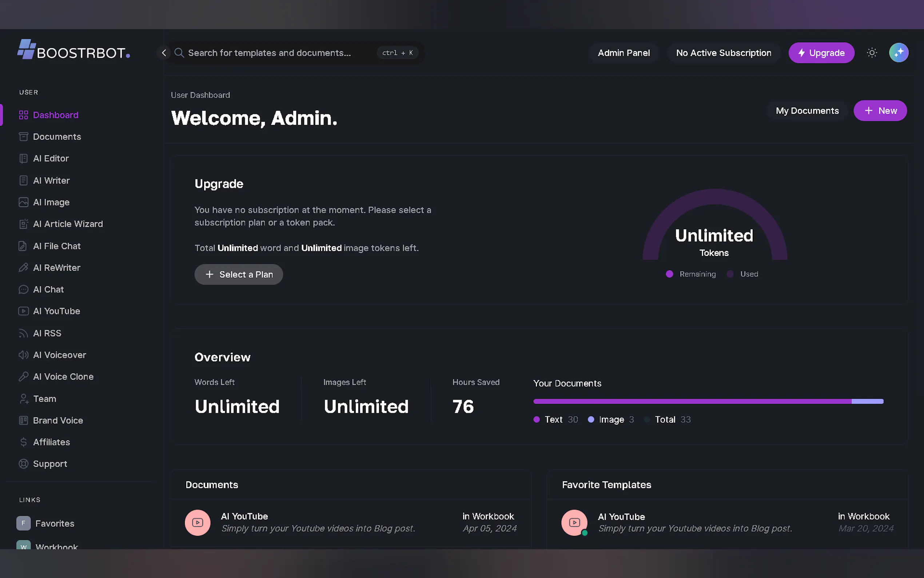Click the Support lifebuoy icon
The image size is (924, 578).
[23, 464]
